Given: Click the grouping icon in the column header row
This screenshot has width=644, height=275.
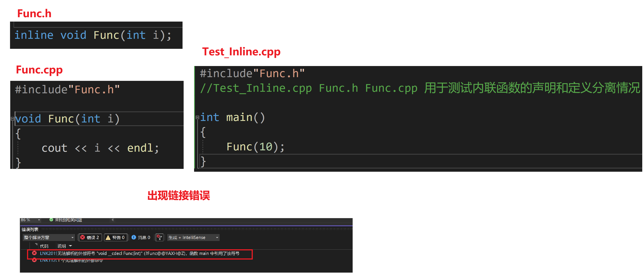Looking at the screenshot, I should [36, 244].
